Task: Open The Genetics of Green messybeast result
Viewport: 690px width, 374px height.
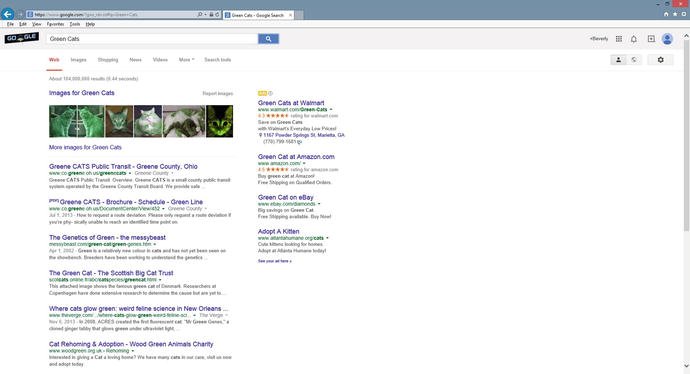Action: pyautogui.click(x=107, y=237)
